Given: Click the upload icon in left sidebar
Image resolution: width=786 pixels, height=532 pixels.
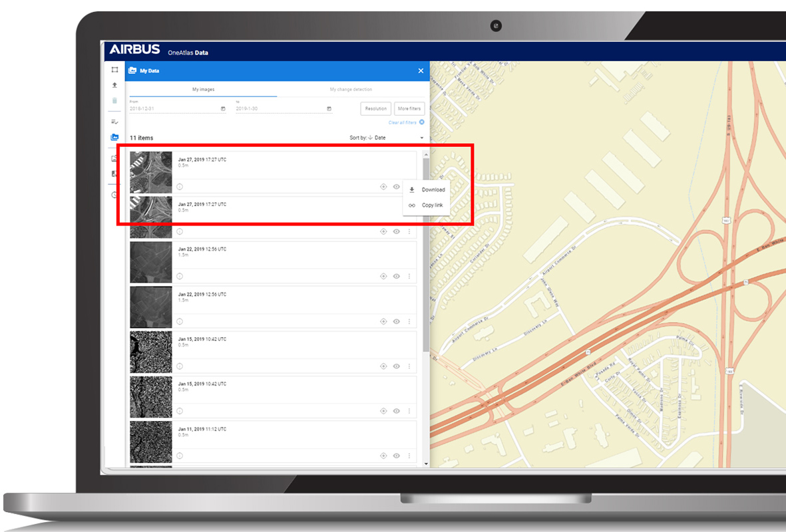Looking at the screenshot, I should point(114,85).
